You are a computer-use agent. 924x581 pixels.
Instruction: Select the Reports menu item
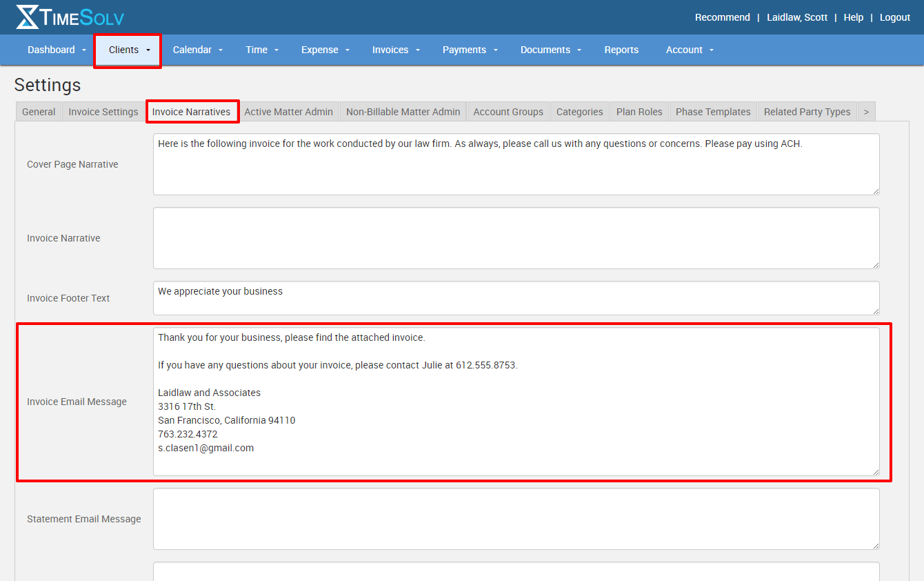point(621,50)
